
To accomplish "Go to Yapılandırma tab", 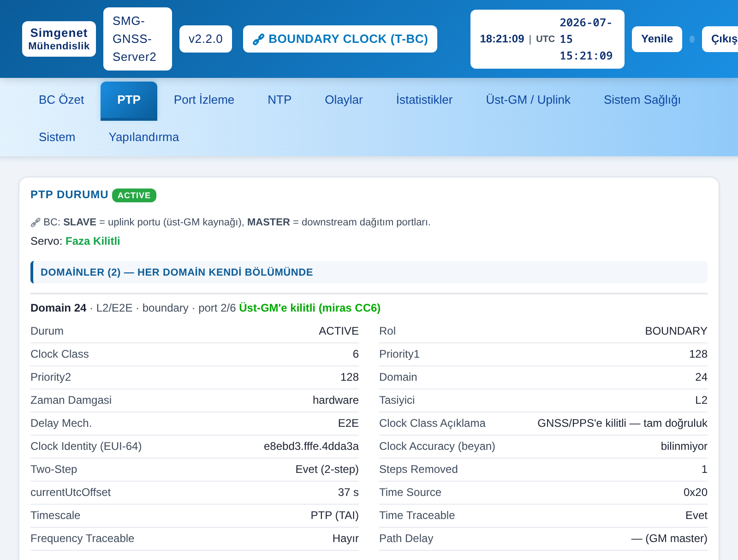I will coord(144,137).
